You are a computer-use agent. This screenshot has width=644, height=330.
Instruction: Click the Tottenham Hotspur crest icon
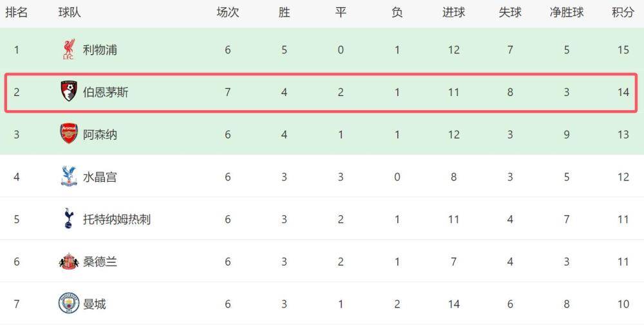pyautogui.click(x=68, y=219)
